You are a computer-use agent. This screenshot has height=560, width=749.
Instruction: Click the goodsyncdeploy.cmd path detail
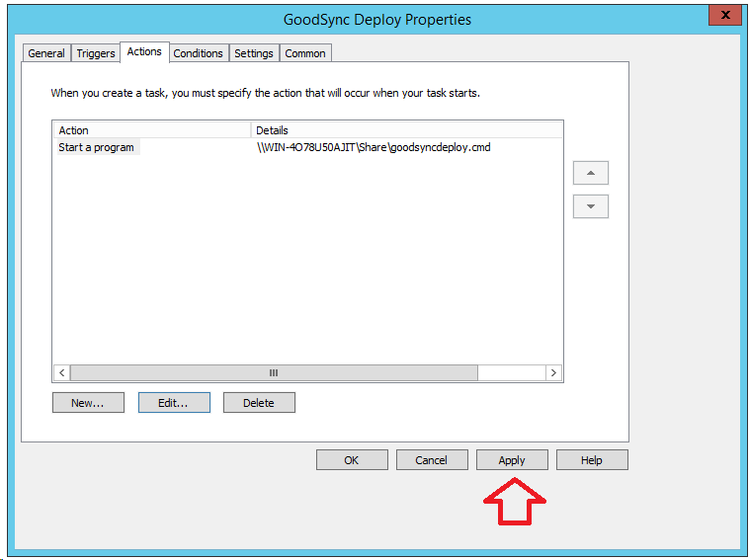pos(374,147)
